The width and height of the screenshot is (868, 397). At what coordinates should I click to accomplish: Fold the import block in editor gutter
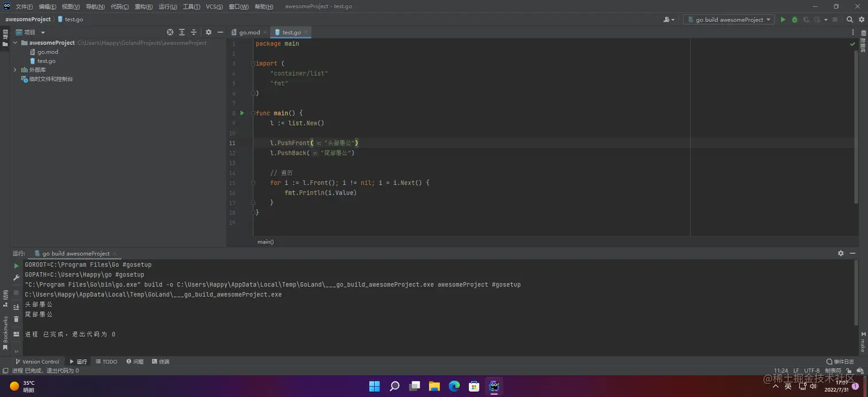point(253,64)
